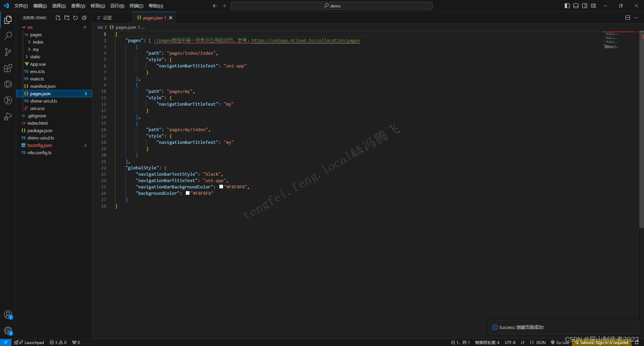Open the hexagon-shaped activity bar view
This screenshot has height=346, width=644.
[8, 84]
